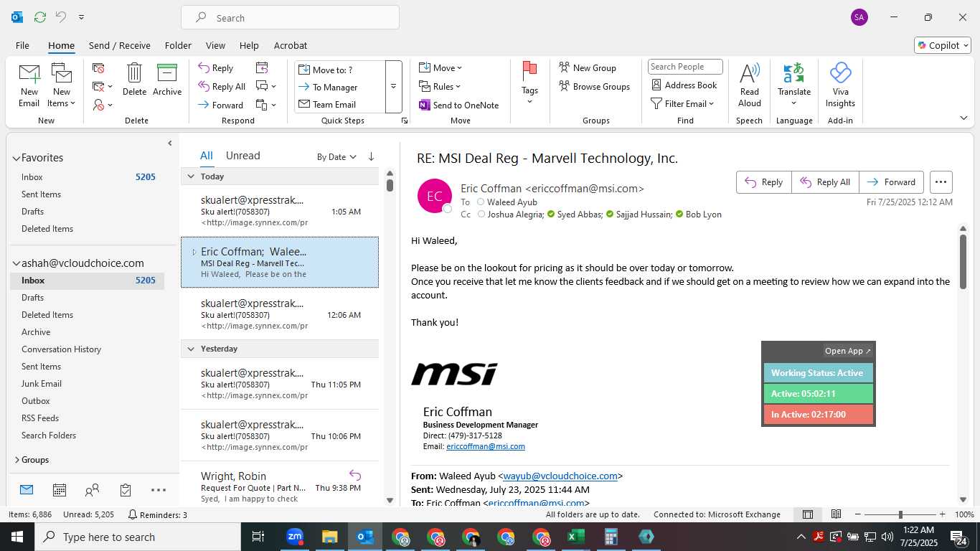Click ribbon Forward button
The image size is (980, 551).
pos(221,105)
